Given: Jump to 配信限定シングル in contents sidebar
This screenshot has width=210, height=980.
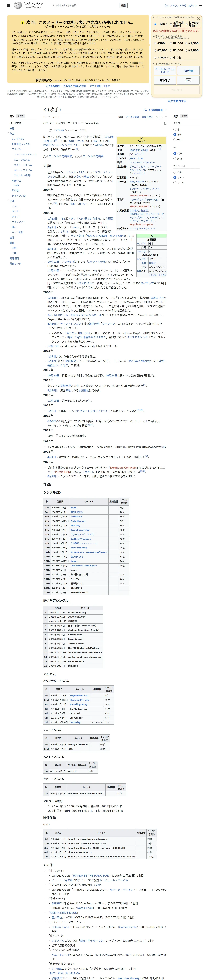Looking at the screenshot, I should pos(21,144).
